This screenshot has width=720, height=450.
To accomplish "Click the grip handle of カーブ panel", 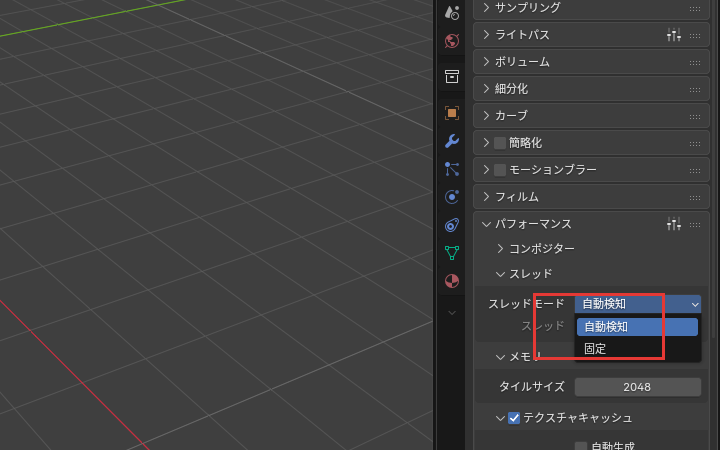I will point(695,117).
